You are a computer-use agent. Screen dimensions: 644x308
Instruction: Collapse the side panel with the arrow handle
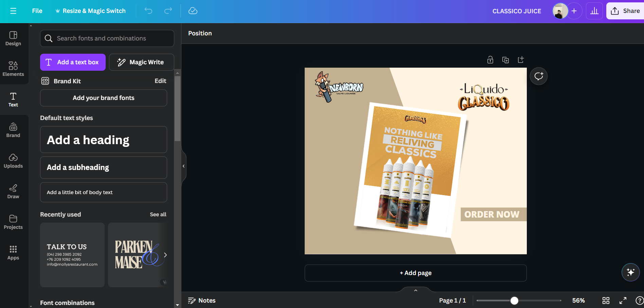pos(184,166)
